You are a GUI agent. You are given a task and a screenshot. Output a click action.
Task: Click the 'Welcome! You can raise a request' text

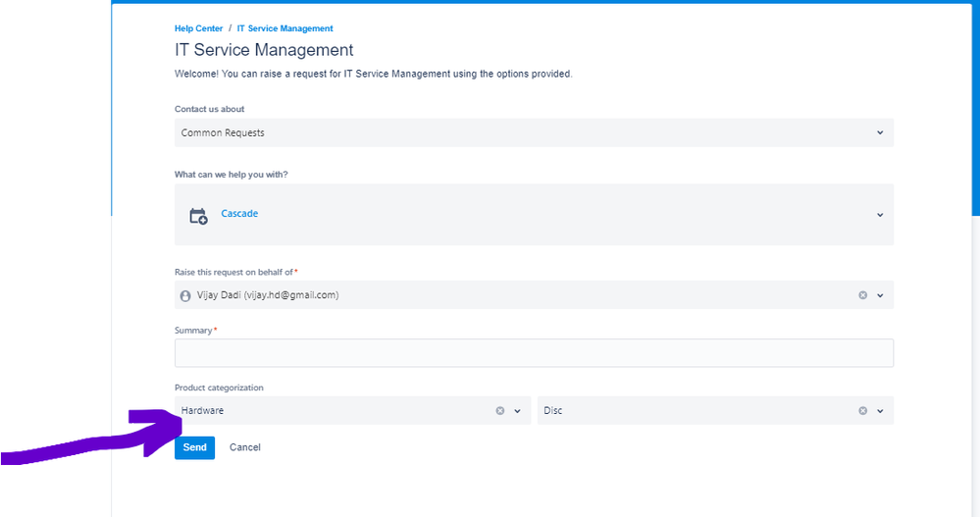[x=373, y=74]
